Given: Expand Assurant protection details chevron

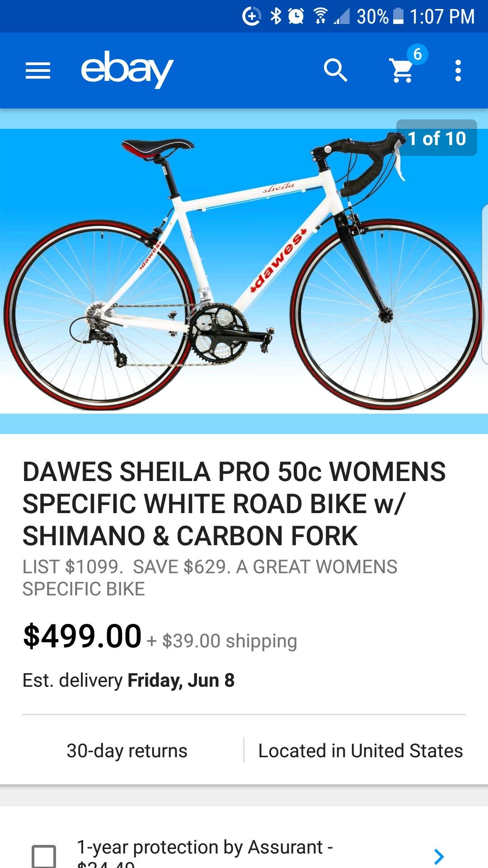Looking at the screenshot, I should pos(439,856).
